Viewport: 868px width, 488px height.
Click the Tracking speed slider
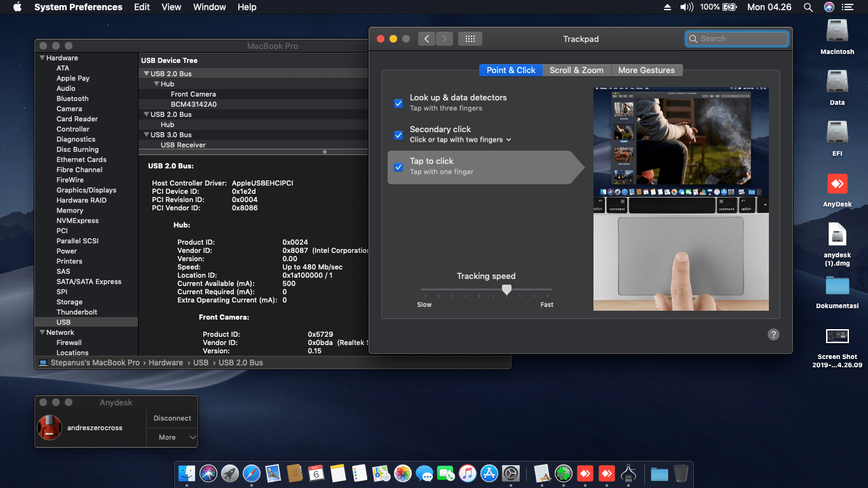pos(506,290)
